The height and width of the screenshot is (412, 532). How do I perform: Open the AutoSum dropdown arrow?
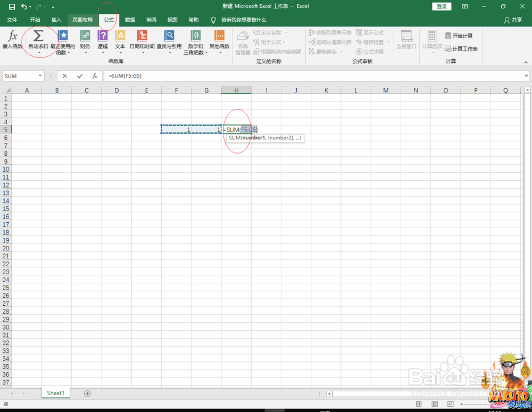[x=39, y=53]
